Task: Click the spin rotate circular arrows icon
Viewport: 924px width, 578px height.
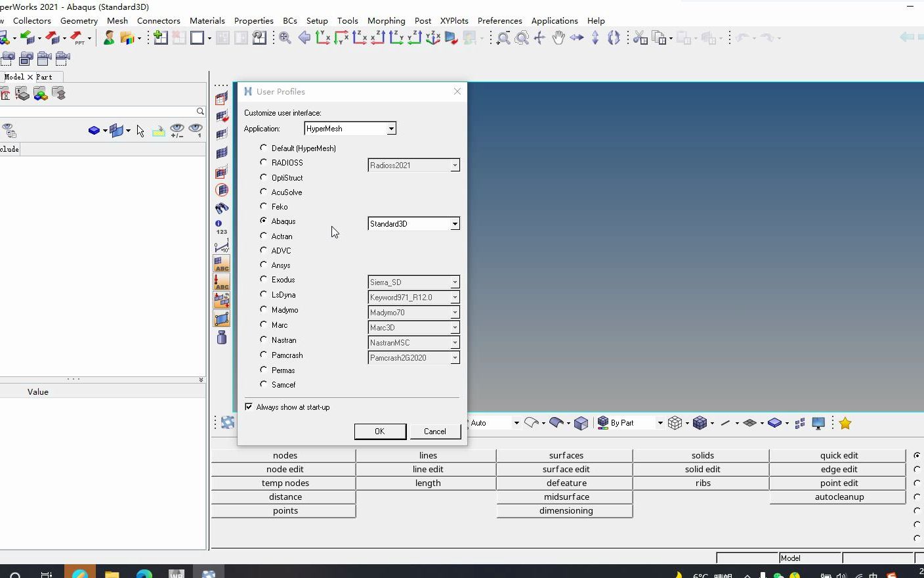Action: [x=614, y=38]
